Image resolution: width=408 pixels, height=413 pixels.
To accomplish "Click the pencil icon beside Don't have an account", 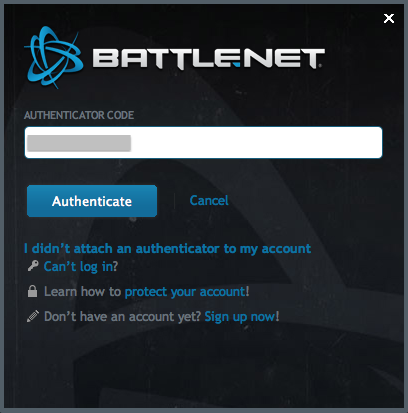I will (33, 316).
